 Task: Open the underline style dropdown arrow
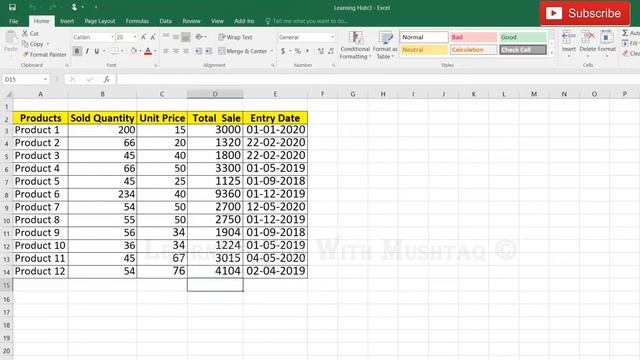click(x=104, y=51)
